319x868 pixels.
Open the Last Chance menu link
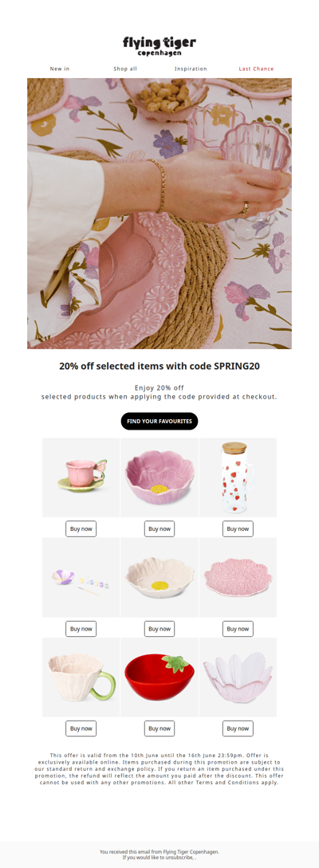click(257, 69)
